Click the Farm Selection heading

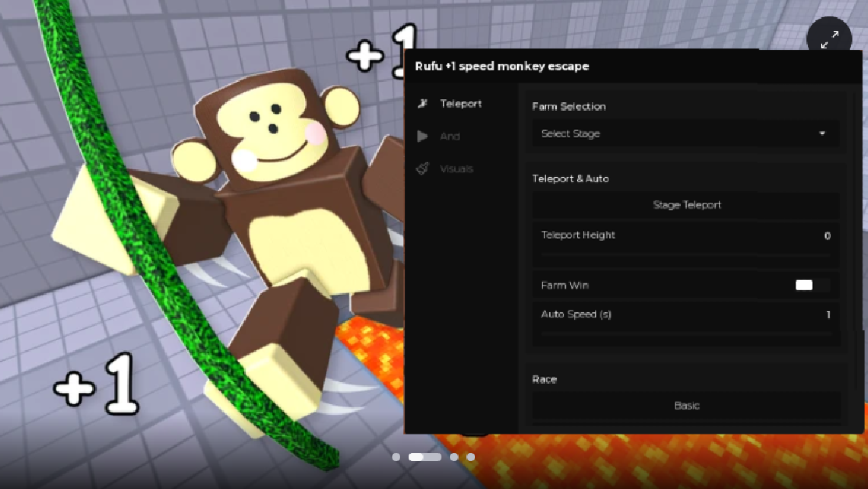569,106
